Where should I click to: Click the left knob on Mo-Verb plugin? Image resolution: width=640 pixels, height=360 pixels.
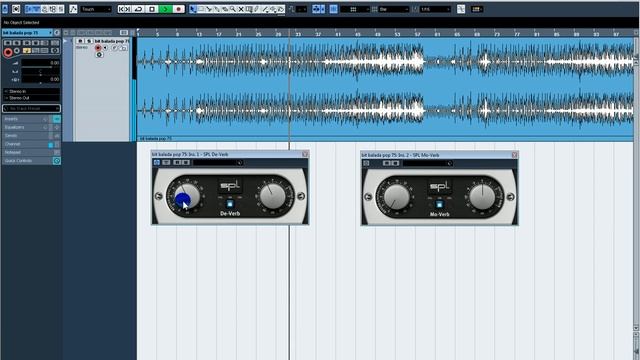coord(396,197)
